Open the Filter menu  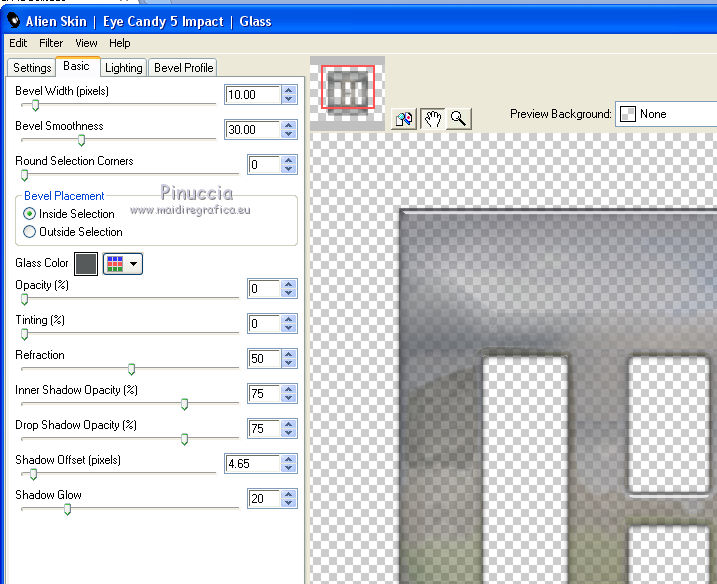pos(51,43)
